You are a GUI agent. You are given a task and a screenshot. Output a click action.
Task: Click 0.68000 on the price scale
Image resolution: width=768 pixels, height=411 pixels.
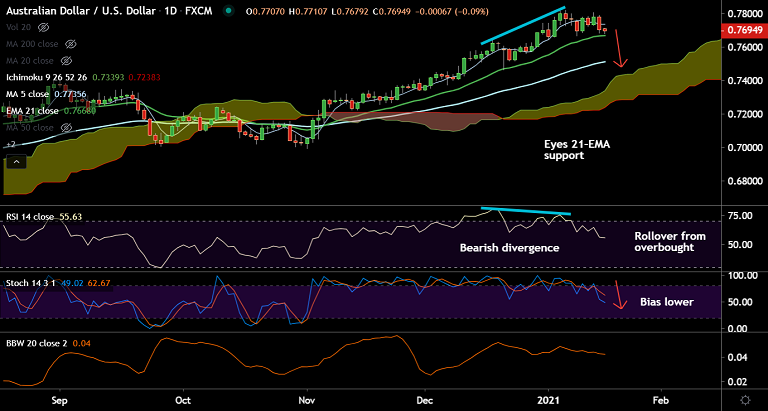(x=745, y=182)
